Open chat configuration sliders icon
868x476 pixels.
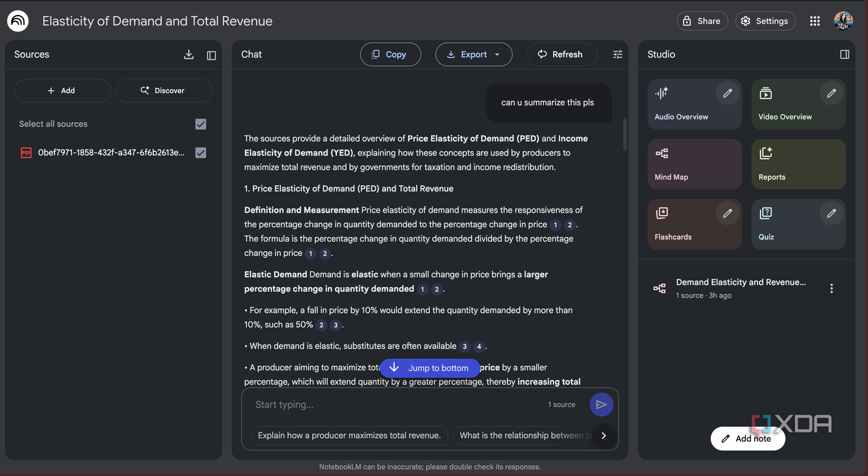617,54
